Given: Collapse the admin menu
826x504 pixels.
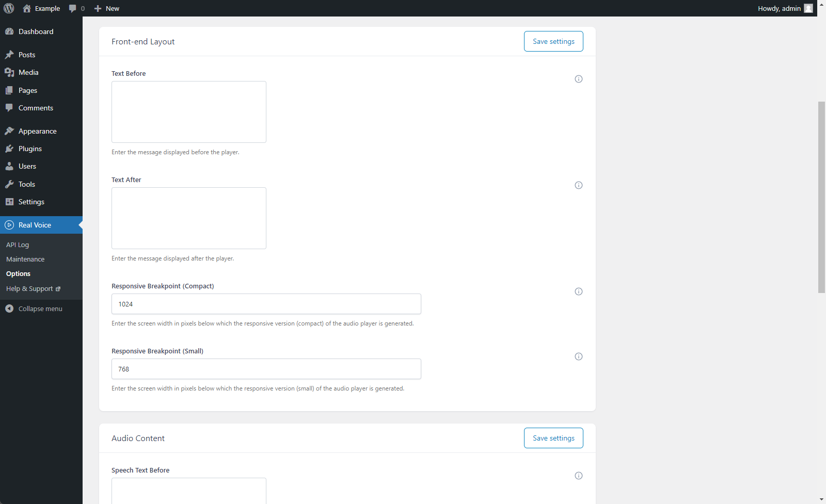Looking at the screenshot, I should (x=41, y=308).
